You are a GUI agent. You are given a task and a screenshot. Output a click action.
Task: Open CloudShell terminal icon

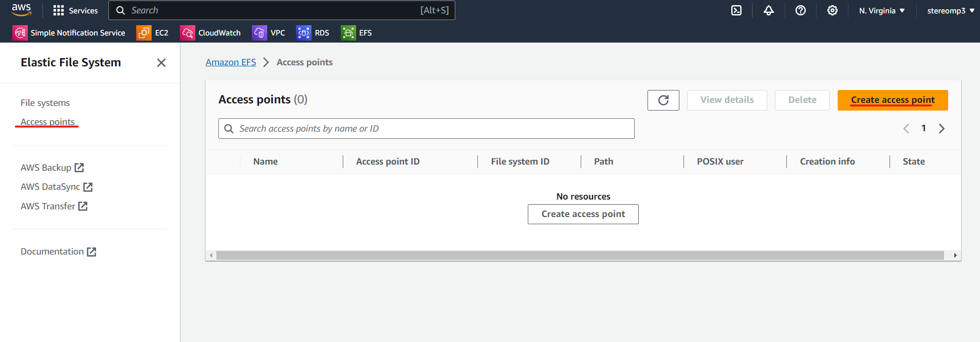(736, 10)
